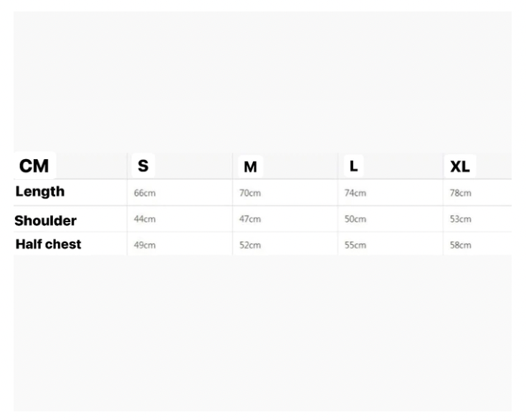Select the 70cm length value
The height and width of the screenshot is (420, 526).
tap(249, 194)
